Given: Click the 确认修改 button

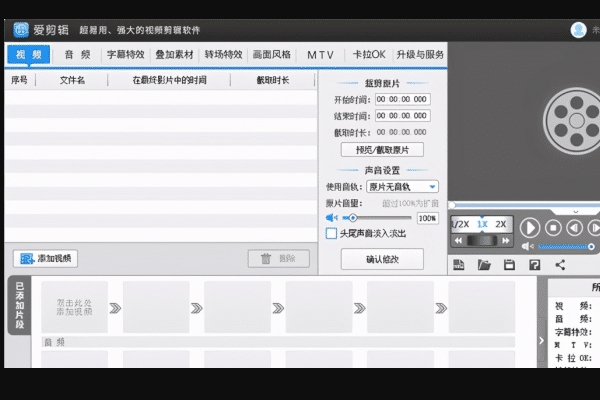Looking at the screenshot, I should click(x=381, y=259).
